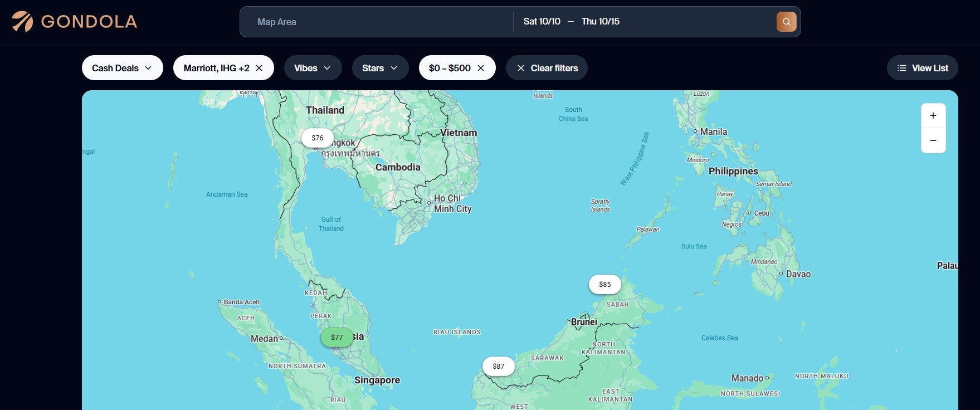The image size is (980, 410).
Task: Click the Cebu city label
Action: tap(762, 213)
